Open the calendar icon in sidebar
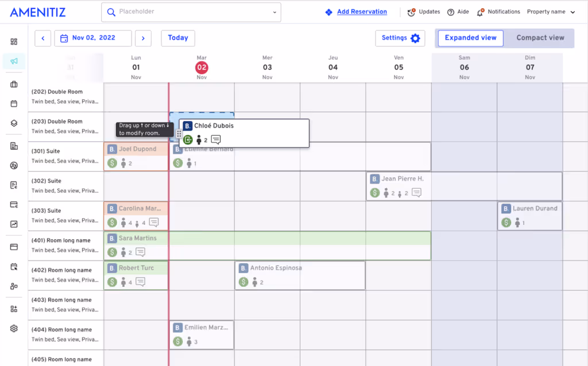Screen dimensions: 588x366 point(14,104)
